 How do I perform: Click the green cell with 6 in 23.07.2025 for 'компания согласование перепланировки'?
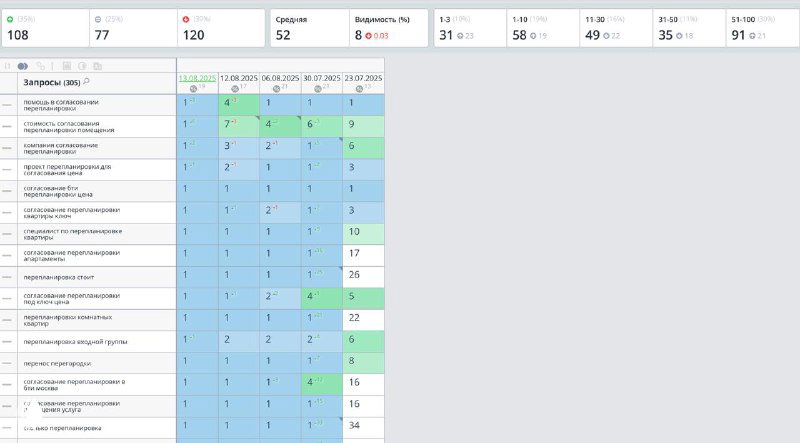[x=363, y=148]
